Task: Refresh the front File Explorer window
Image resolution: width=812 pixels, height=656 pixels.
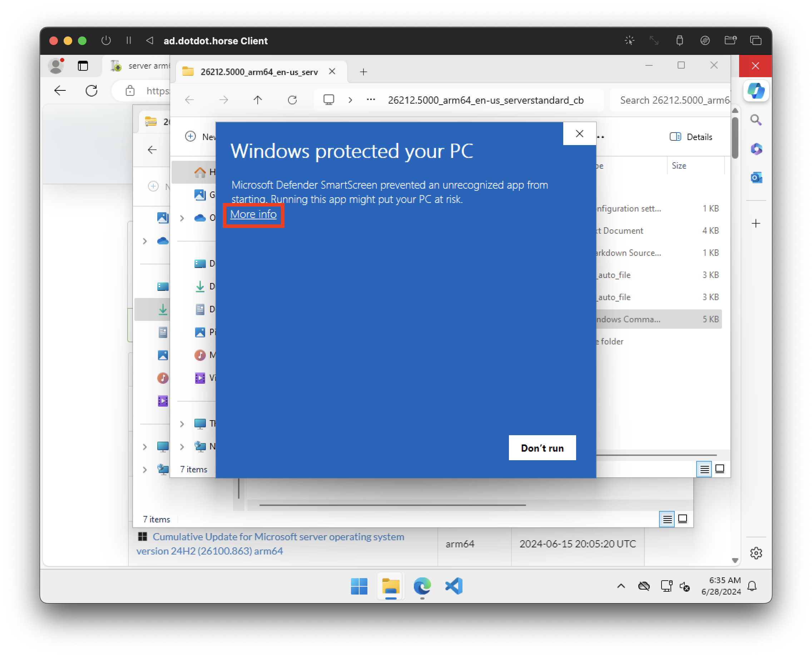Action: (292, 100)
